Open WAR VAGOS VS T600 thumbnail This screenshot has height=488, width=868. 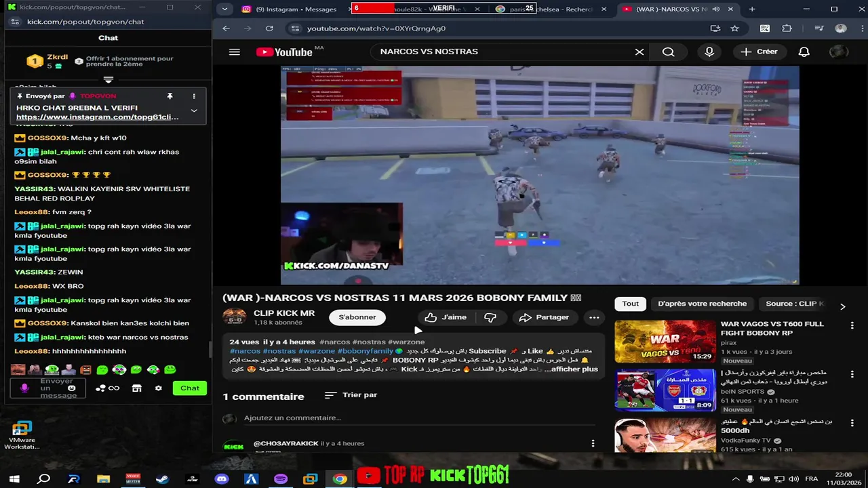pyautogui.click(x=665, y=342)
